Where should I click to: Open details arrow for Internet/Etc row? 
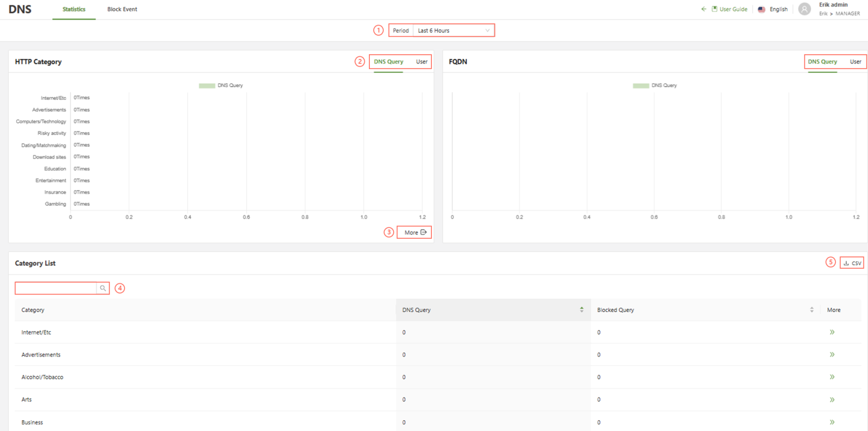click(x=832, y=332)
